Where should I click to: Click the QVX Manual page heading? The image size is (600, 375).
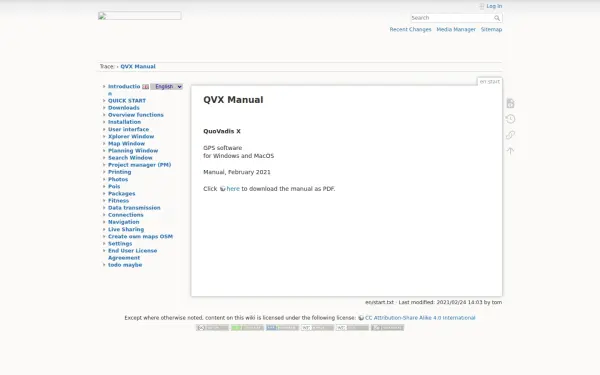[233, 100]
